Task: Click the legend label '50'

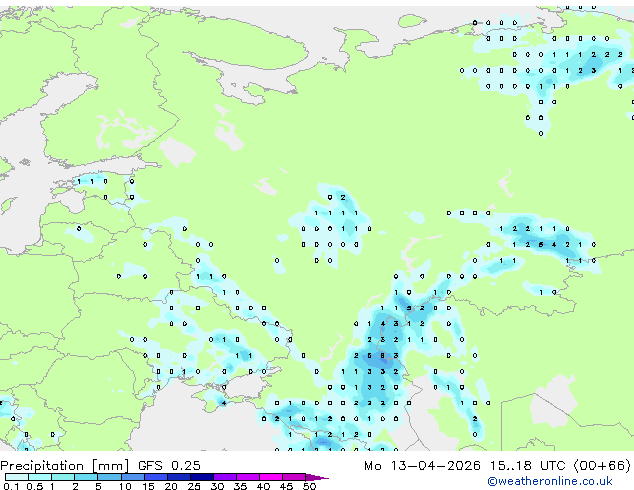Action: click(x=309, y=486)
